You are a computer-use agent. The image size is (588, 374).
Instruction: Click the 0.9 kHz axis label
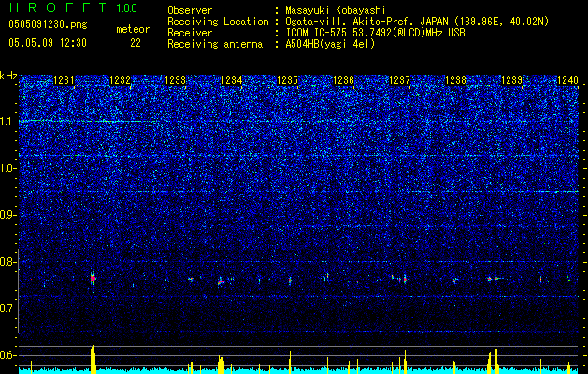(x=8, y=215)
